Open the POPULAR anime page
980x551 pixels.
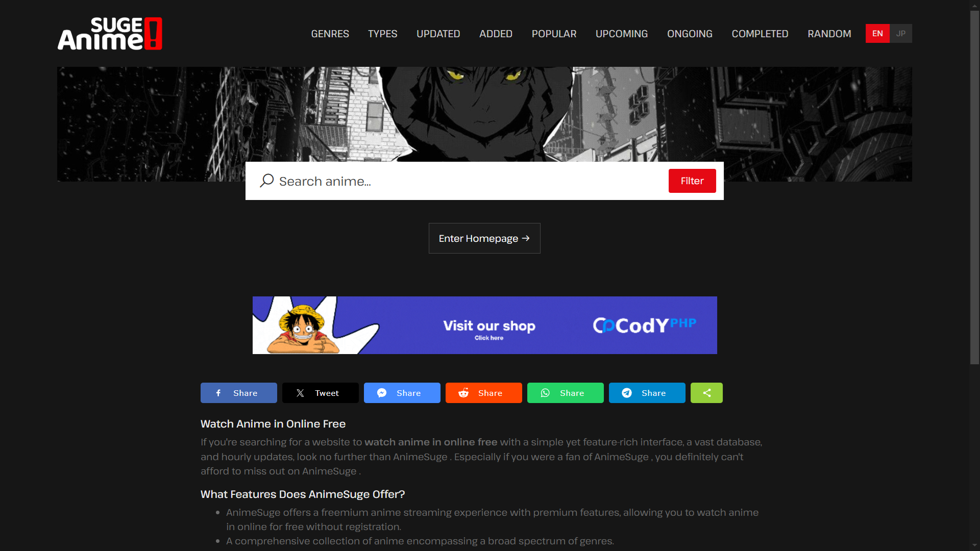tap(554, 34)
